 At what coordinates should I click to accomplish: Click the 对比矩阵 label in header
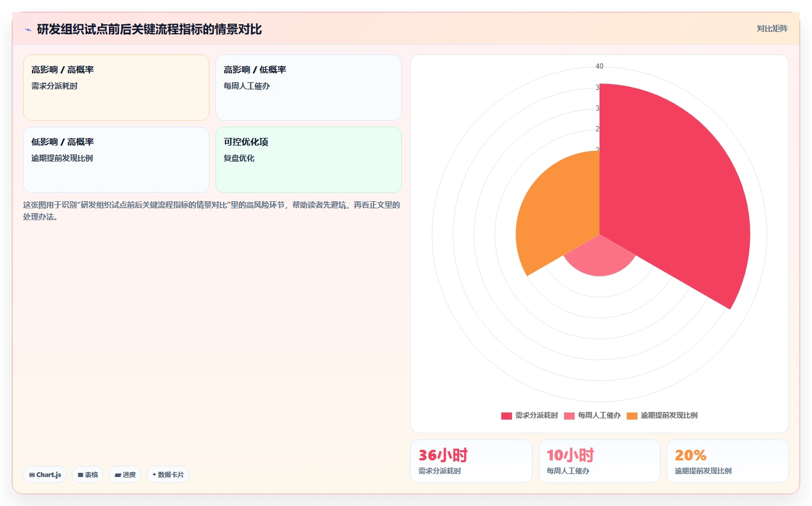coord(772,28)
